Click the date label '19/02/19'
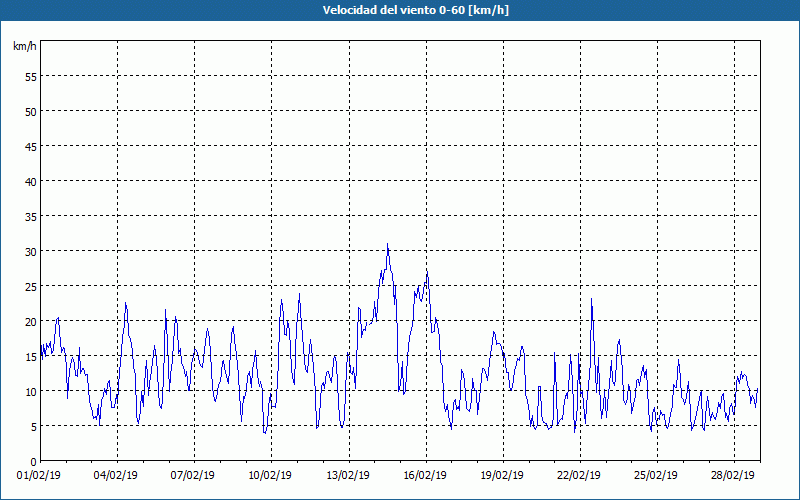 (x=502, y=475)
